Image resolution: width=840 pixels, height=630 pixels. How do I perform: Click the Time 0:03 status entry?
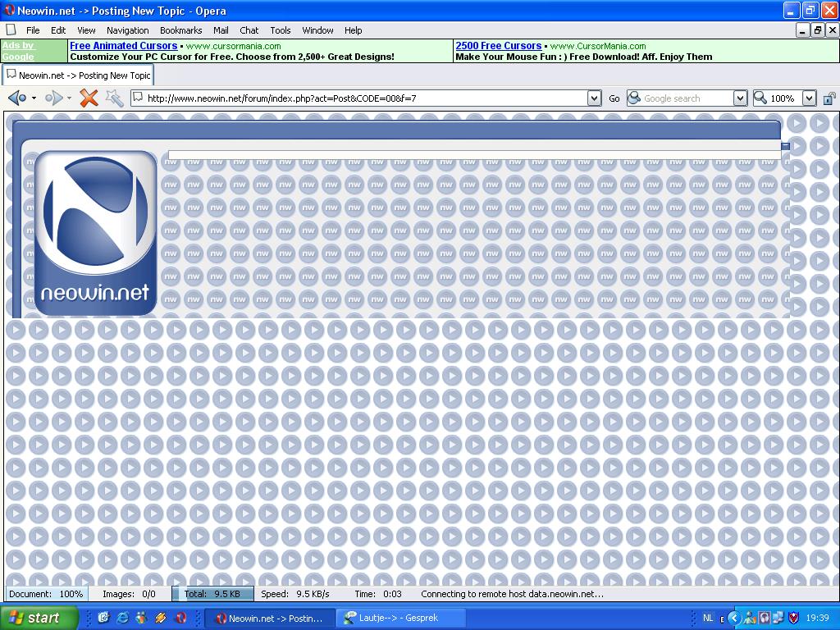point(378,594)
